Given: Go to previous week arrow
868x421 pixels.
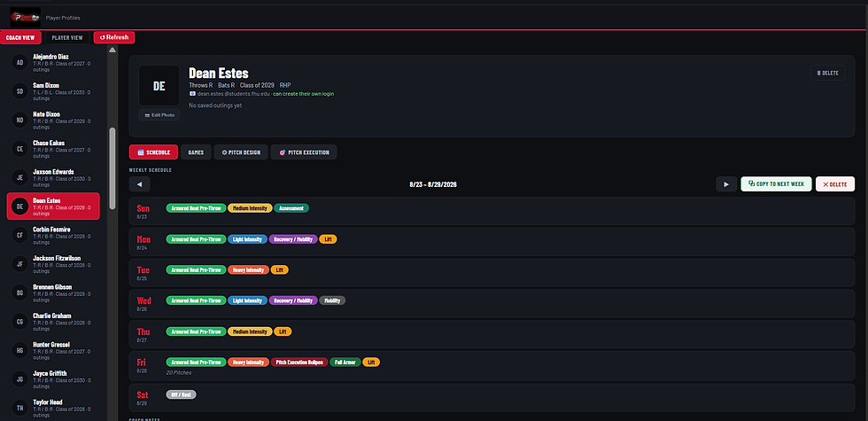Looking at the screenshot, I should tap(140, 184).
